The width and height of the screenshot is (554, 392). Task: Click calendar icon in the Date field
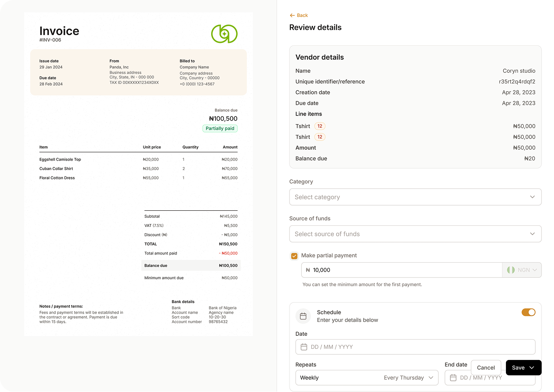(x=304, y=347)
